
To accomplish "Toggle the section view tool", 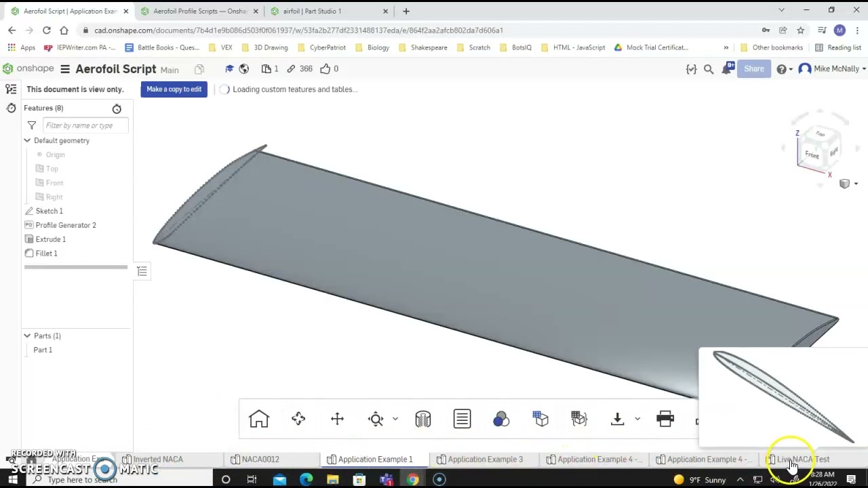I will 423,419.
